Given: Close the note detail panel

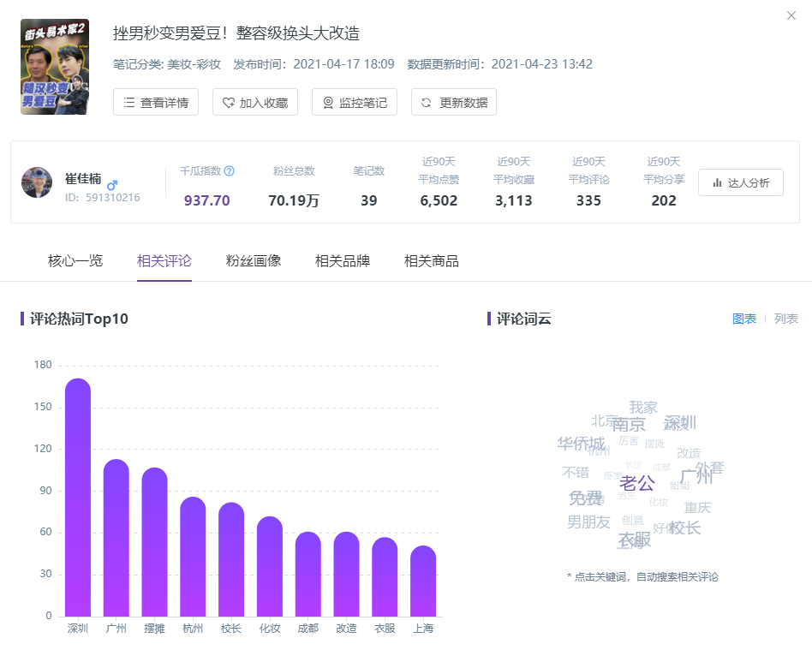Looking at the screenshot, I should tap(791, 15).
